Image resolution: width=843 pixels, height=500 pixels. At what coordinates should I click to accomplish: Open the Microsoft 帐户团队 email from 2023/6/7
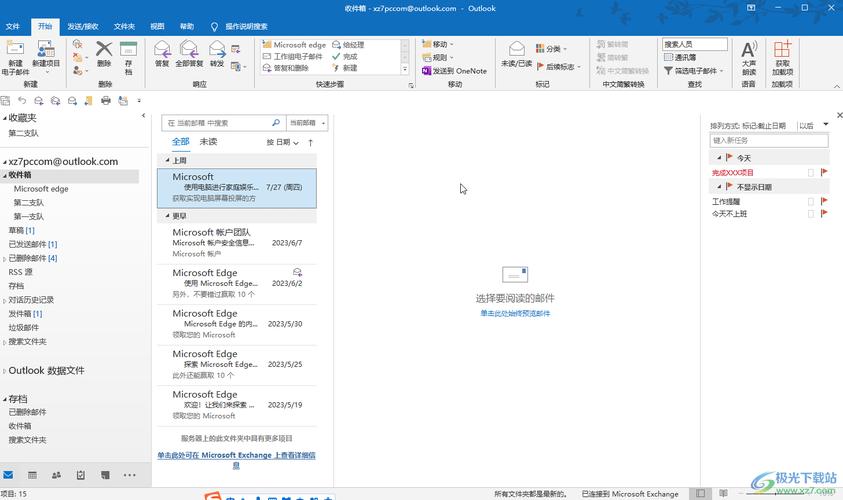[237, 243]
